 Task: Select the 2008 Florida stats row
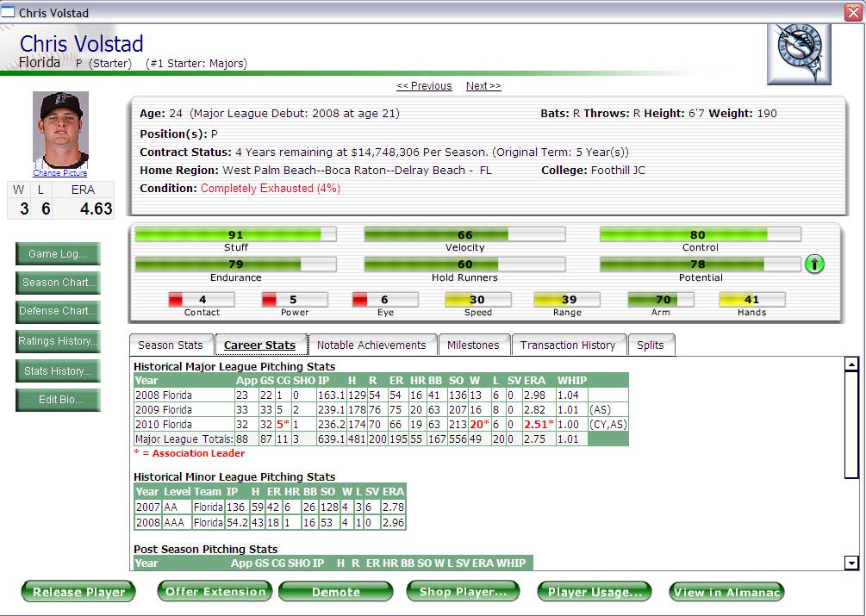coord(381,395)
